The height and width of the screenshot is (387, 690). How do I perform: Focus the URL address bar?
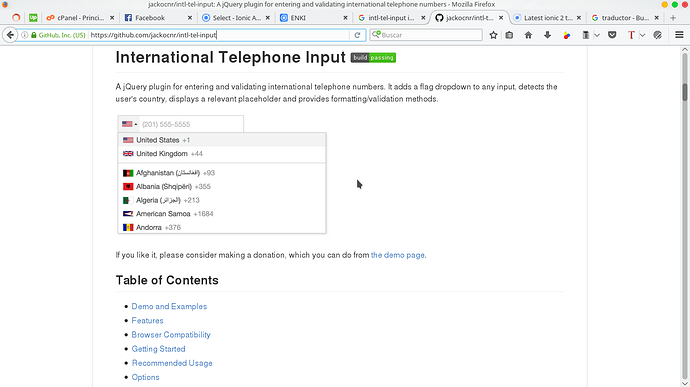click(219, 35)
